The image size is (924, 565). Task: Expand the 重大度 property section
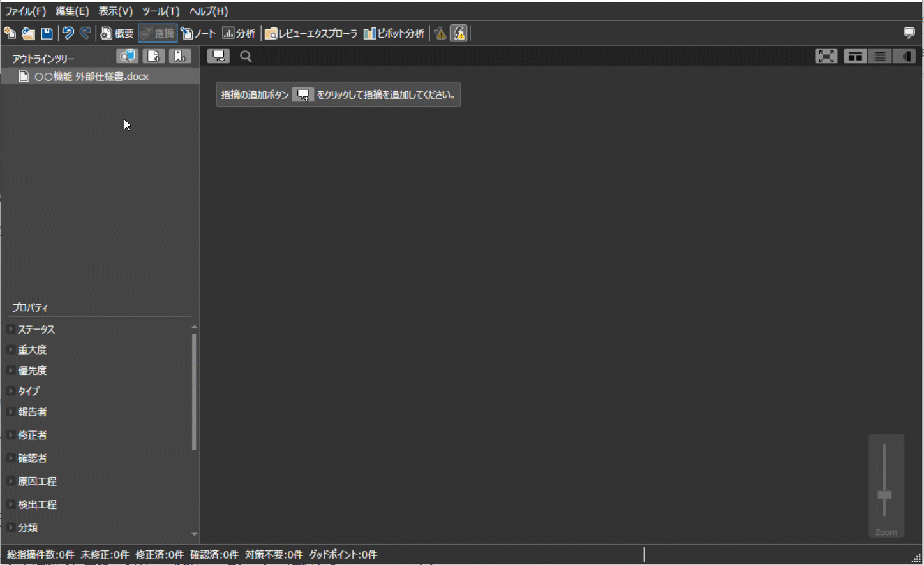pos(11,349)
